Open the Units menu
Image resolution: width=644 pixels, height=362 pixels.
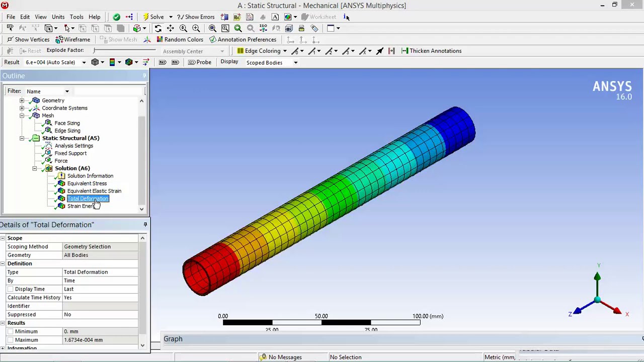point(58,17)
